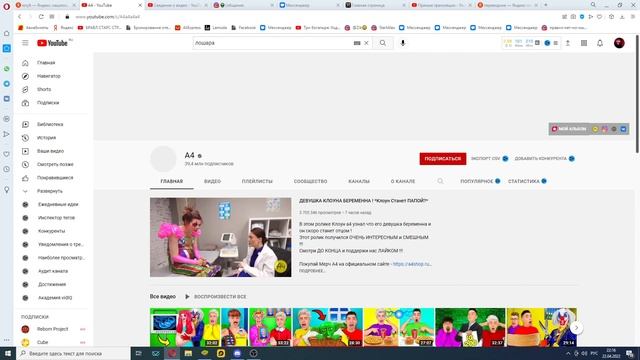This screenshot has width=640, height=360.
Task: Open the YouTube hamburger guide menu
Action: tap(25, 43)
